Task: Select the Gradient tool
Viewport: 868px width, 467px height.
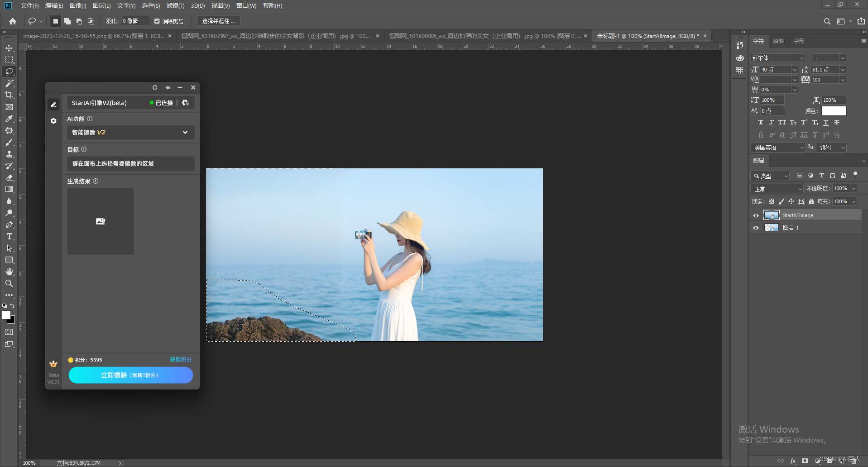Action: (x=9, y=189)
